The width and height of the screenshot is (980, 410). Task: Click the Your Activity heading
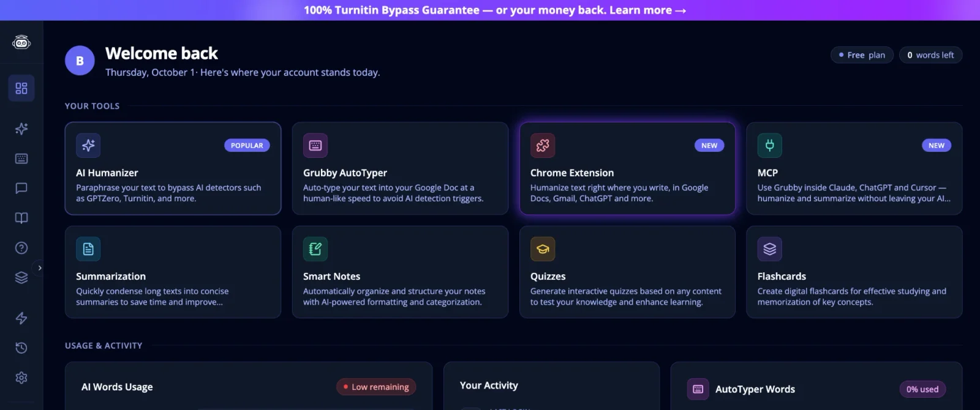[489, 386]
